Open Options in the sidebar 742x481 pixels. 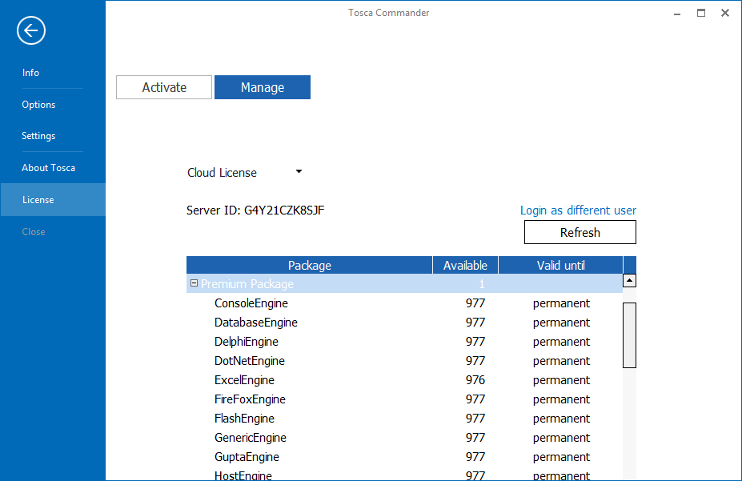39,105
